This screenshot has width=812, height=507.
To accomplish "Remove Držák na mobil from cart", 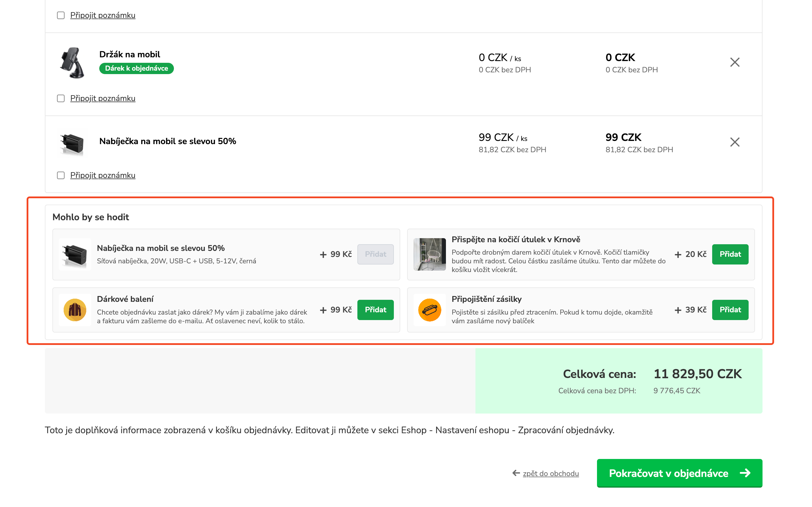I will tap(734, 63).
